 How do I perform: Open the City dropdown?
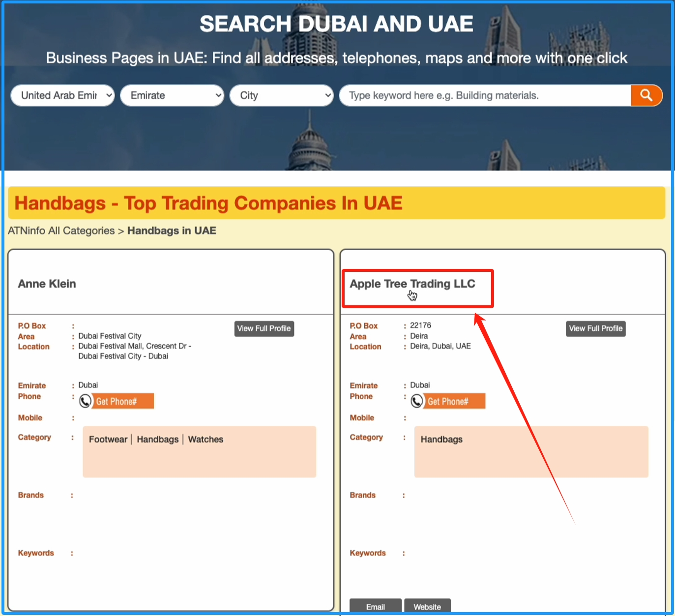tap(282, 95)
